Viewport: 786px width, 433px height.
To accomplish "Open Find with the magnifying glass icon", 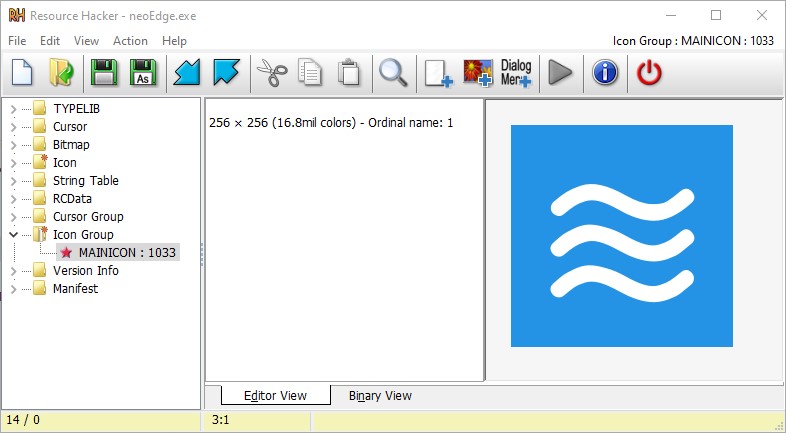I will [393, 73].
